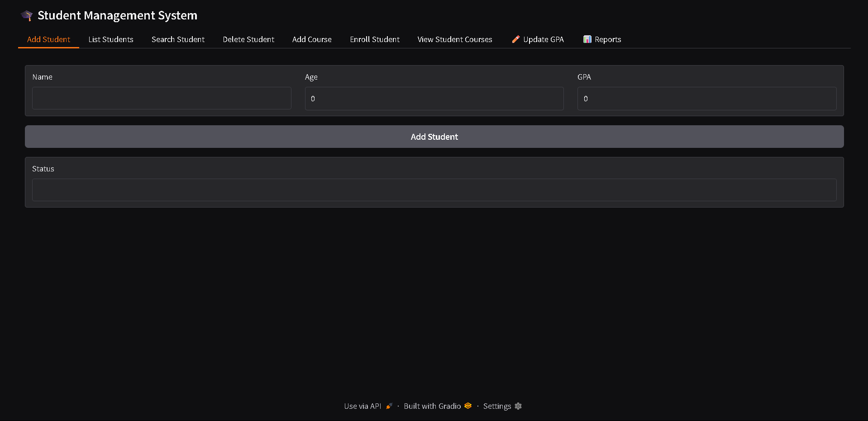Click the Add Student submit button
This screenshot has width=868, height=421.
[x=434, y=137]
